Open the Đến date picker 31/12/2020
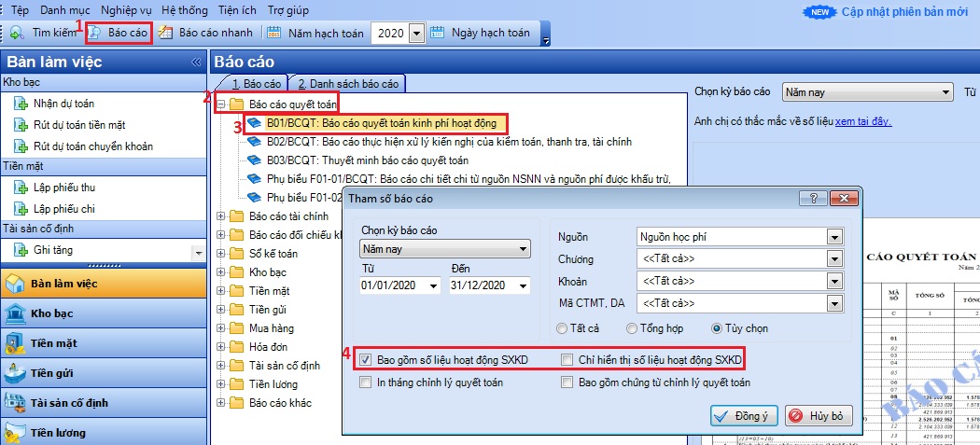Viewport: 980px width, 445px height. click(523, 286)
